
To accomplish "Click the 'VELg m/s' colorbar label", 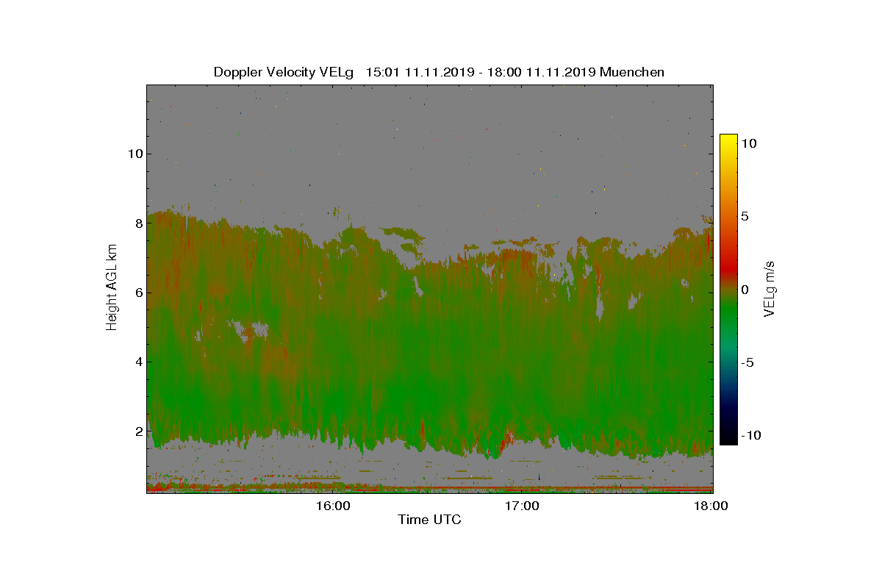I will click(770, 289).
